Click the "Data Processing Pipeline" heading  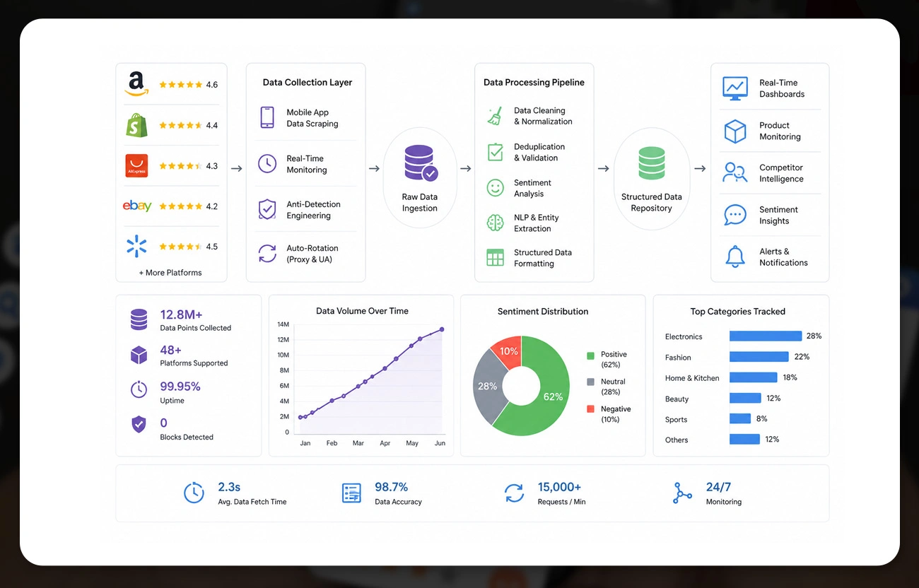(534, 82)
